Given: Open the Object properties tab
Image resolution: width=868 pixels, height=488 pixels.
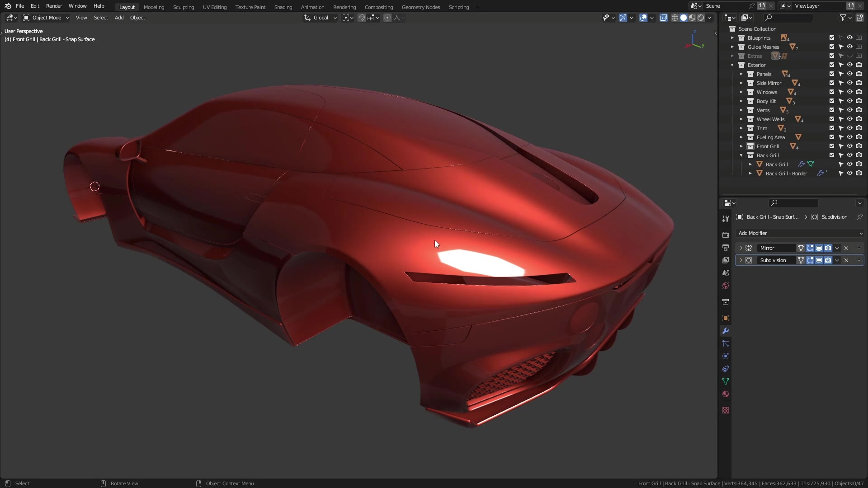Looking at the screenshot, I should pos(726,318).
